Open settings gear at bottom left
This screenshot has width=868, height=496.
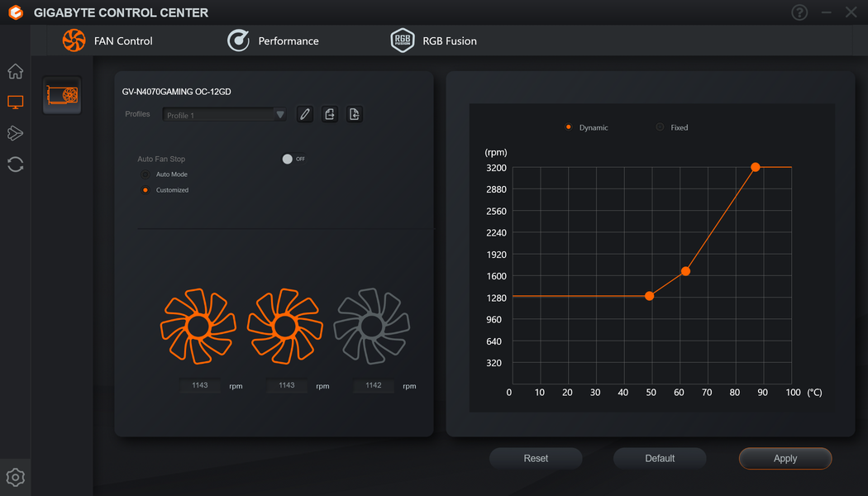pyautogui.click(x=16, y=477)
